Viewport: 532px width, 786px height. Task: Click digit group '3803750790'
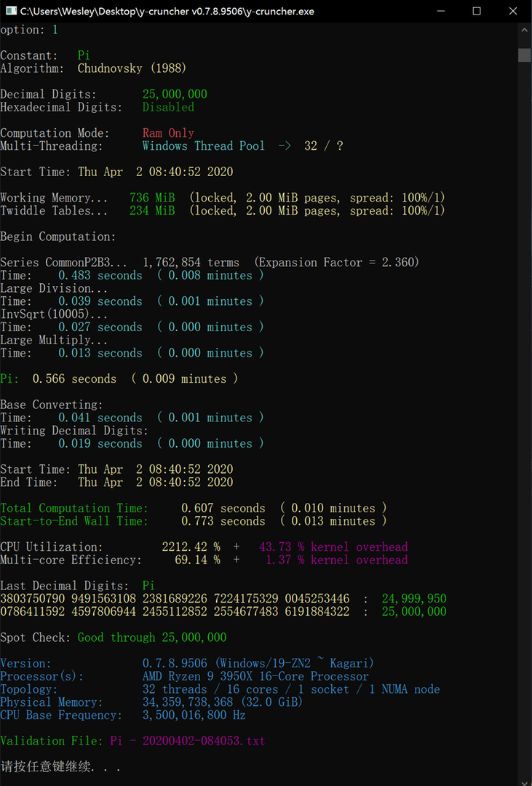tap(33, 598)
